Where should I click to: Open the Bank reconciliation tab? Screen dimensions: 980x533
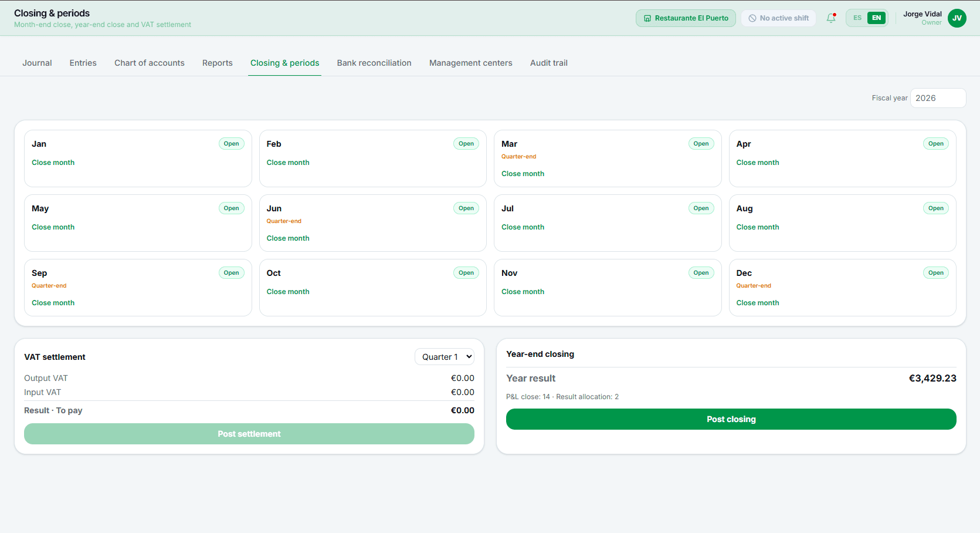(x=374, y=63)
